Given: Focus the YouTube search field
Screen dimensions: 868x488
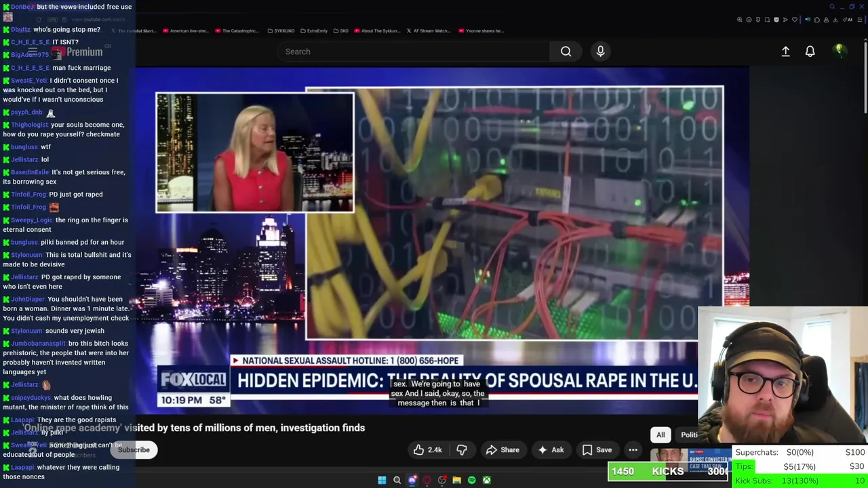Looking at the screenshot, I should (413, 52).
